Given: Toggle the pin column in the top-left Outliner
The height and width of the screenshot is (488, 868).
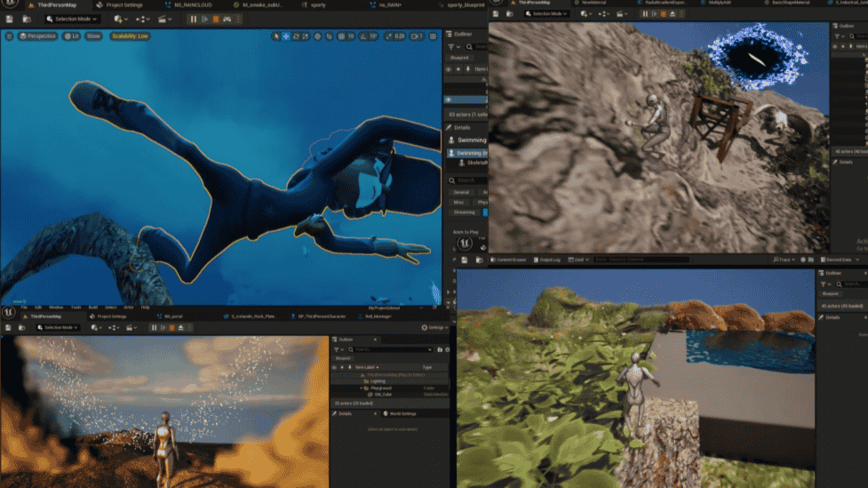Looking at the screenshot, I should (x=468, y=69).
